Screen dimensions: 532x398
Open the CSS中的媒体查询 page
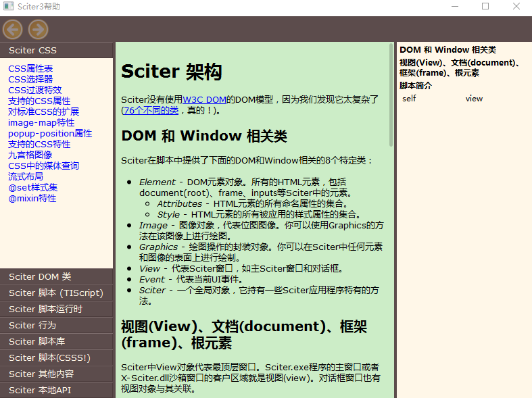[44, 166]
